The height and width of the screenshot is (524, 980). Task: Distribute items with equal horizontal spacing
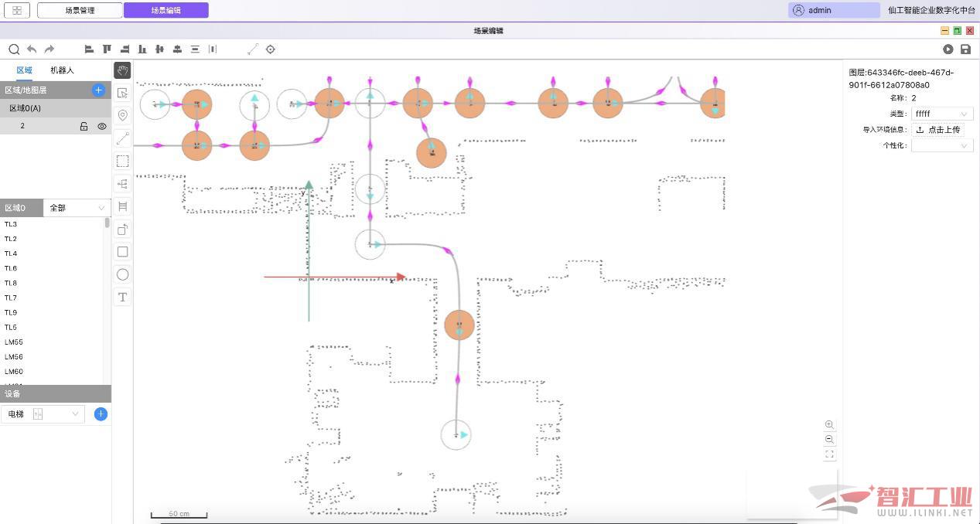213,49
